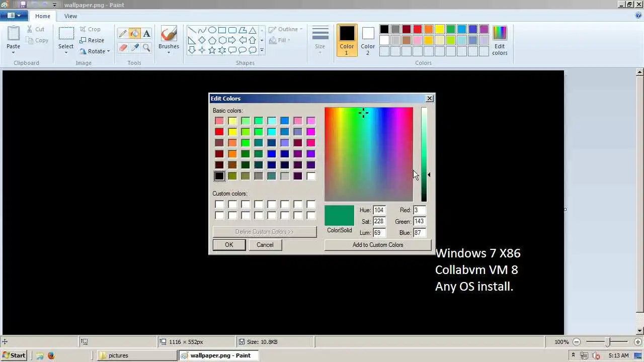Open the Rotate dropdown
Viewport: 644px width, 362px height.
coord(95,51)
